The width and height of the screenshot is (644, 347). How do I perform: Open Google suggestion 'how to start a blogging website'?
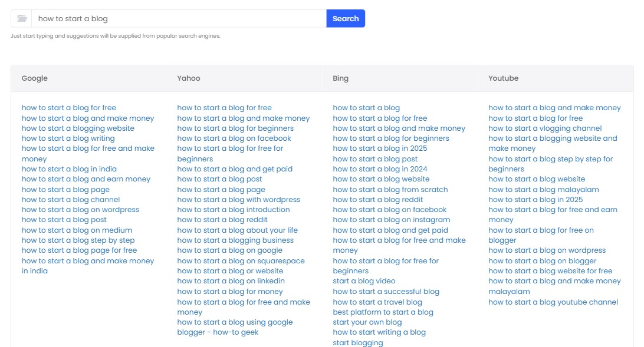click(x=78, y=128)
